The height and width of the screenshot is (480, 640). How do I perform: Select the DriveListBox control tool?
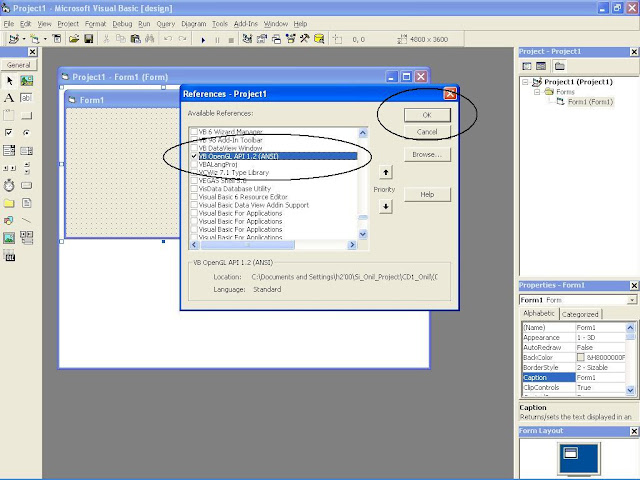27,185
